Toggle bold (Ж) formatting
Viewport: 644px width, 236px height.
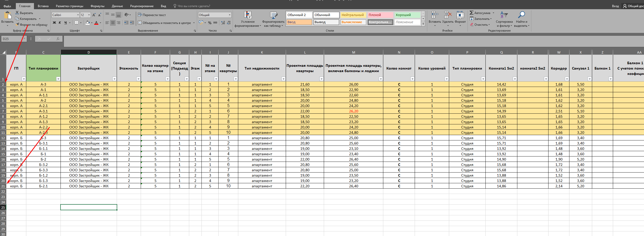54,23
